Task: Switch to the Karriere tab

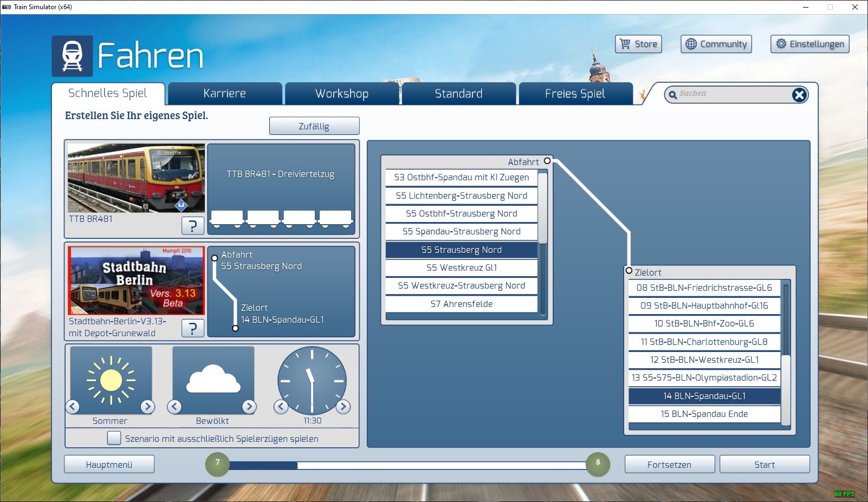Action: [x=225, y=94]
